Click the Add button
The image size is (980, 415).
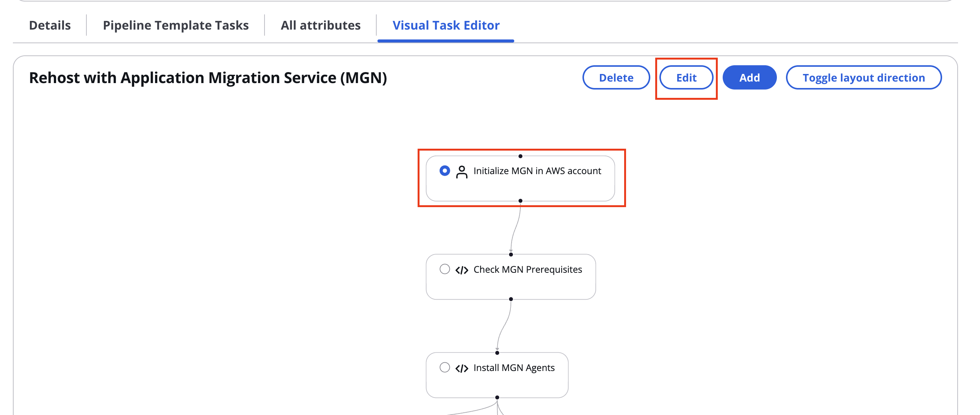750,78
